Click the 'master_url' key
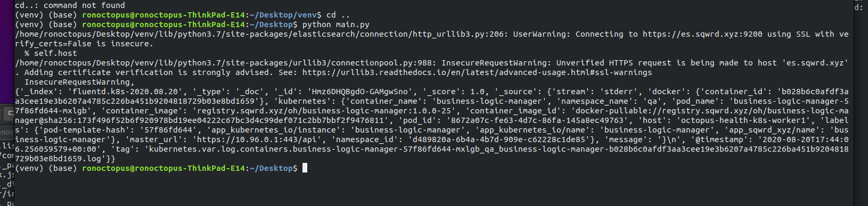 coord(154,139)
